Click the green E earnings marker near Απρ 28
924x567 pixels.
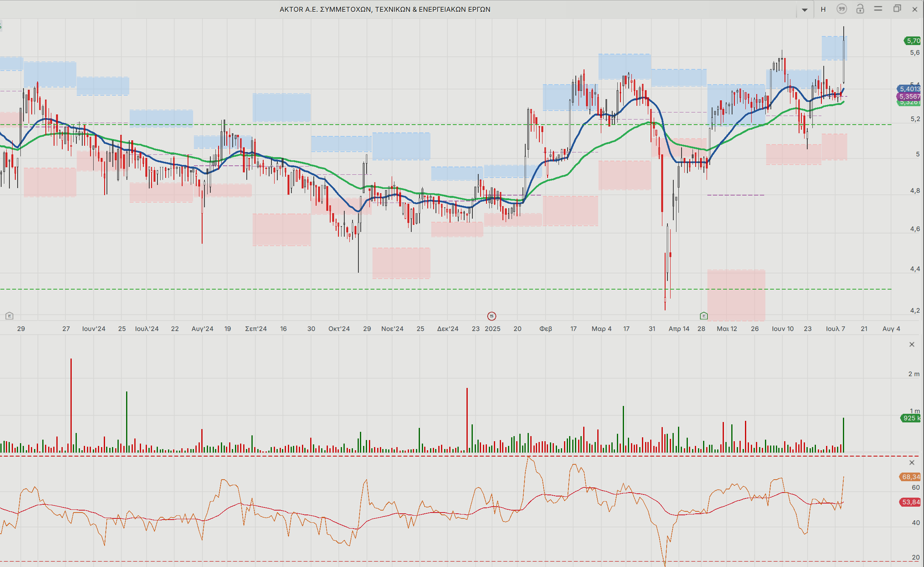click(x=704, y=315)
